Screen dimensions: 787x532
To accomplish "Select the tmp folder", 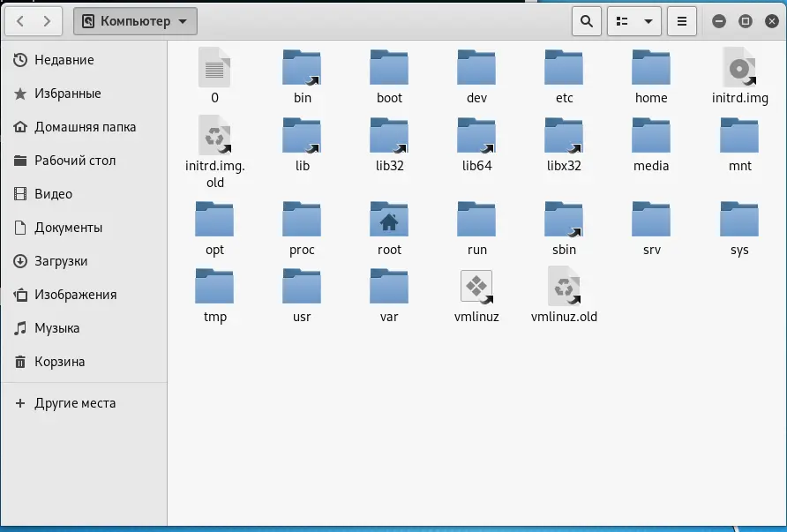I will (214, 295).
